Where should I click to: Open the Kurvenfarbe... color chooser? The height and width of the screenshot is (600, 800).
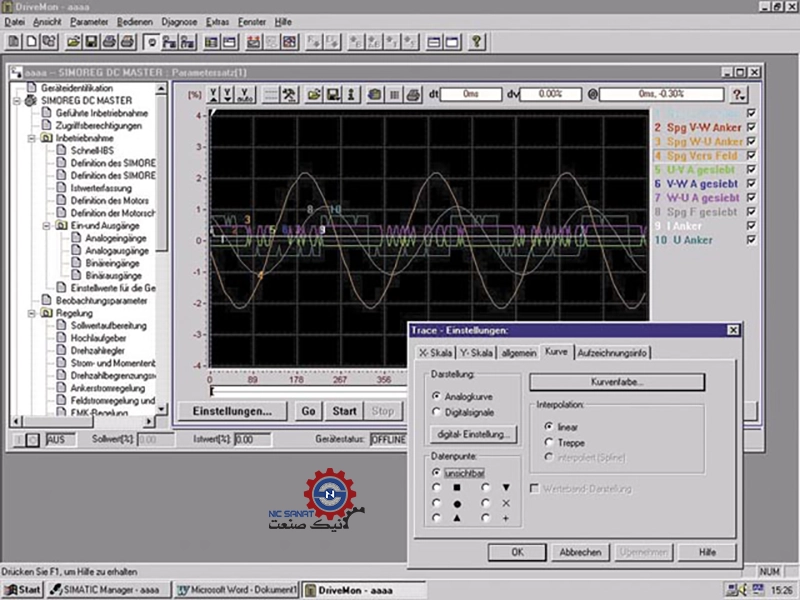coord(616,382)
